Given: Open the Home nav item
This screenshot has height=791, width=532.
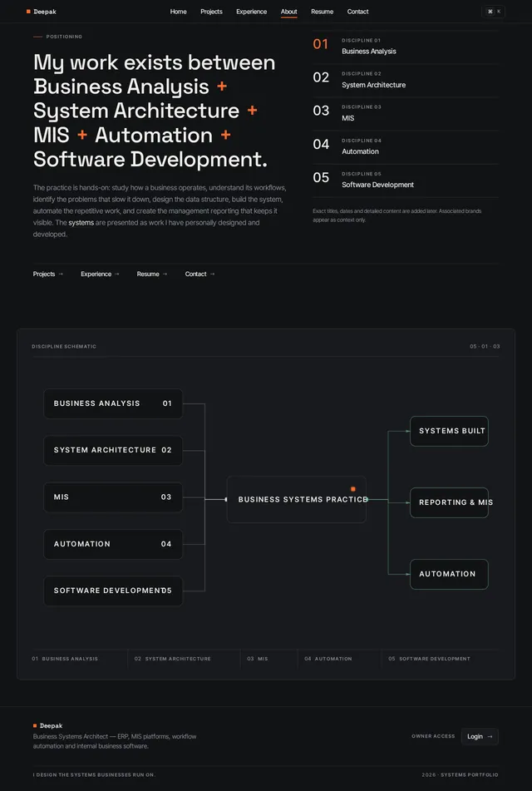Looking at the screenshot, I should click(x=179, y=12).
